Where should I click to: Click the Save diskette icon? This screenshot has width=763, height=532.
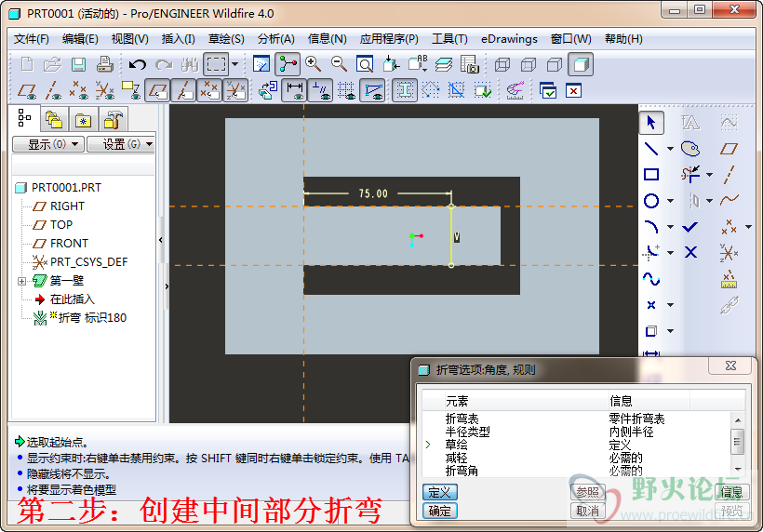78,64
